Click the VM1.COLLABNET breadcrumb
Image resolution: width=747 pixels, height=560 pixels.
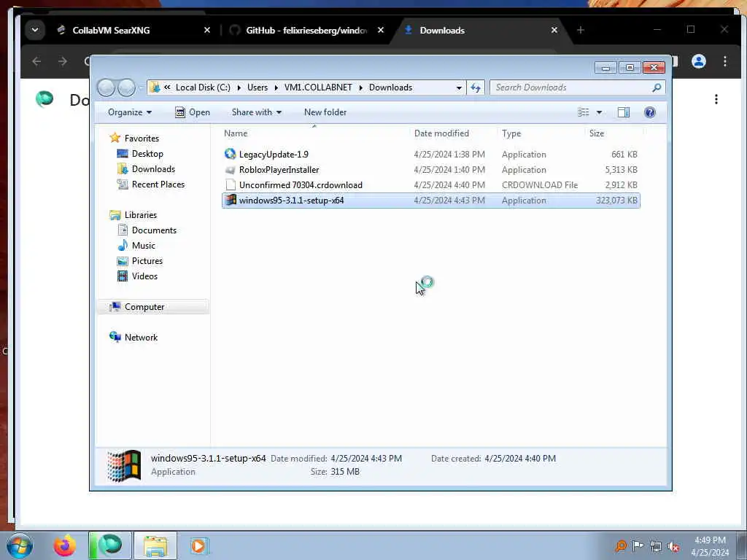[x=318, y=87]
